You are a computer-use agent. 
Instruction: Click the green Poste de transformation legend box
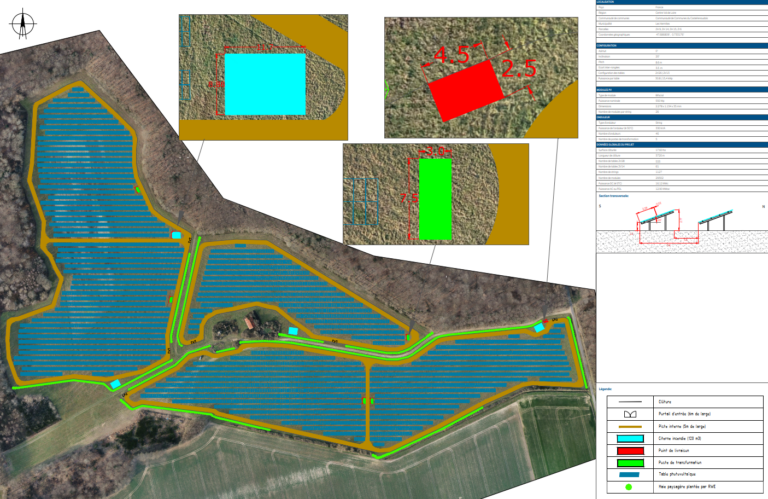[629, 462]
